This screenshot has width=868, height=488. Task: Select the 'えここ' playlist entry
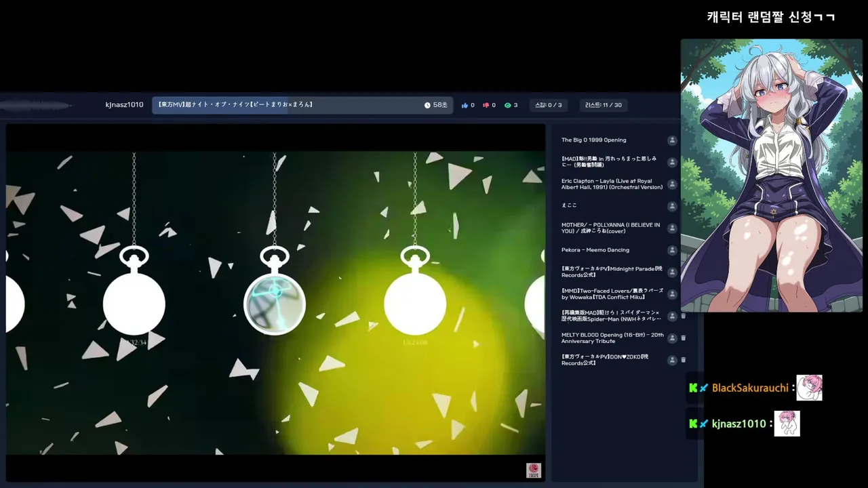(x=569, y=206)
